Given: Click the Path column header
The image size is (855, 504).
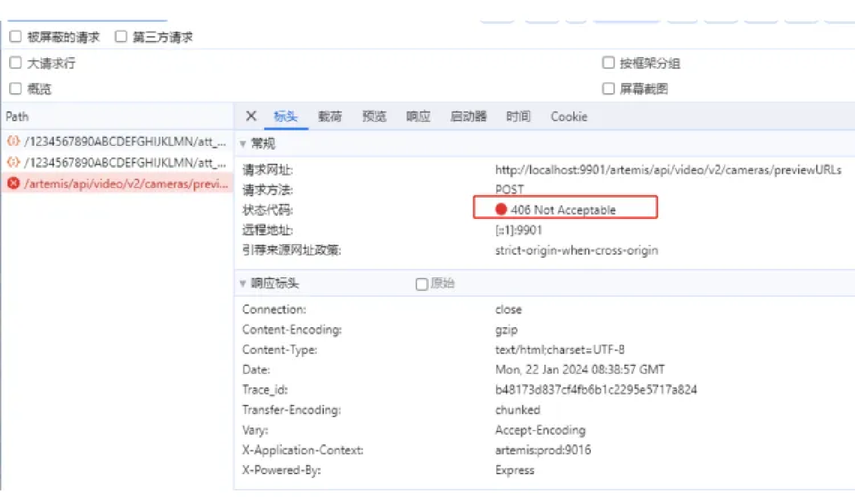Looking at the screenshot, I should [17, 117].
